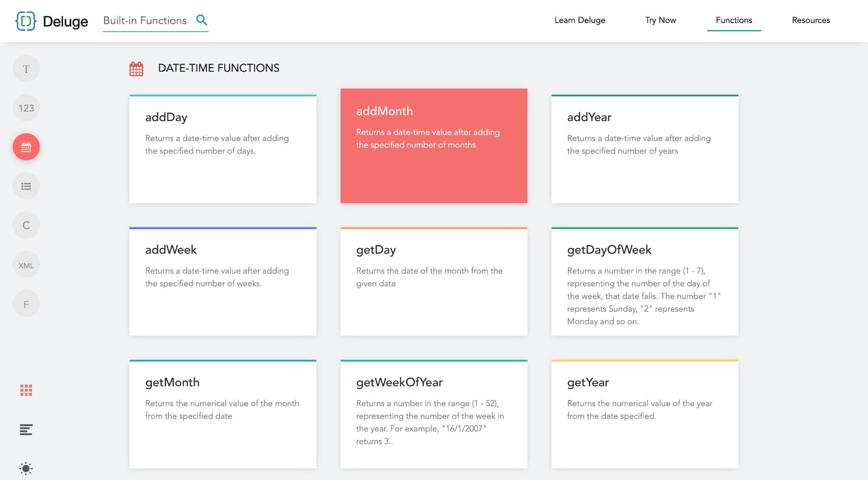
Task: Open the addDay function card
Action: (223, 149)
